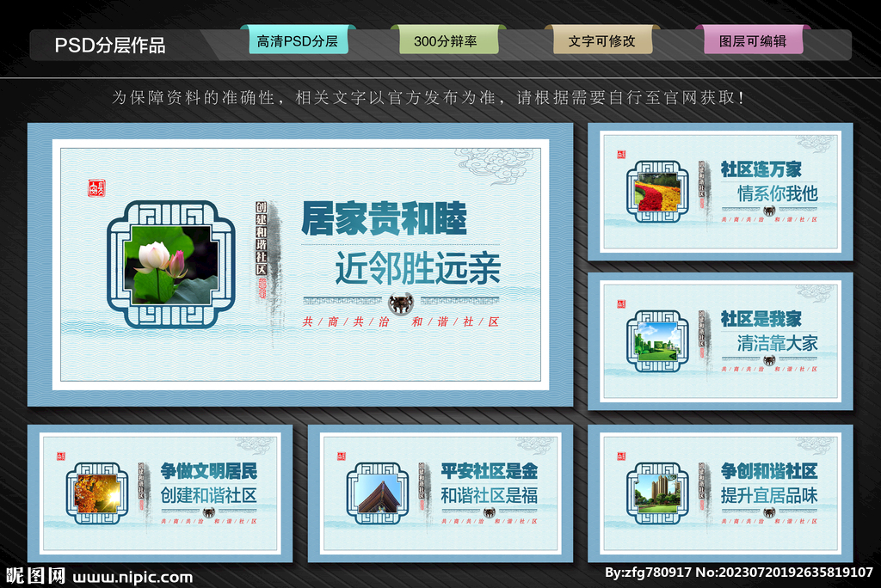Click the tripod emblem in 平安社区是金 card
The image size is (881, 588).
pos(489,512)
